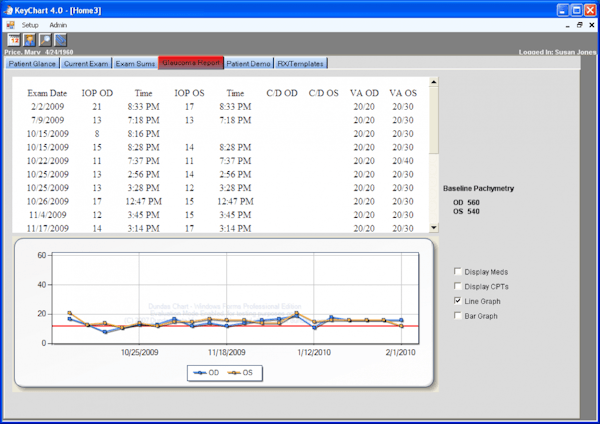Enable the Display CPTs checkbox

tap(458, 286)
